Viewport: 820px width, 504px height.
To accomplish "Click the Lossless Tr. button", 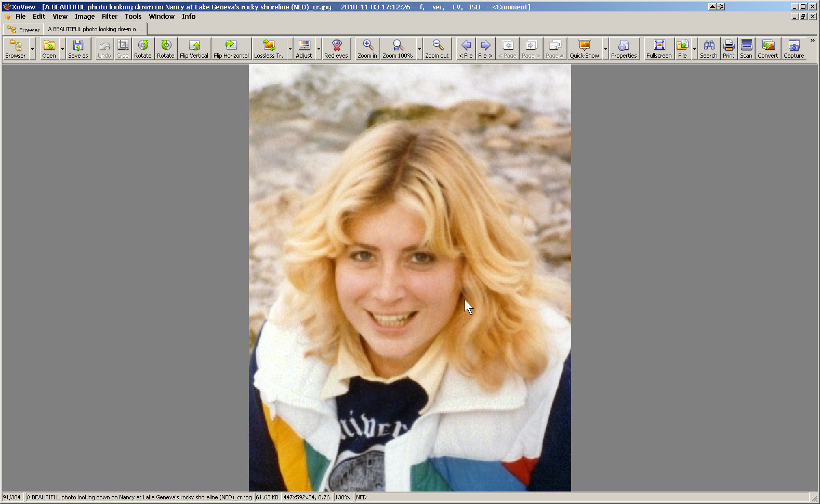I will (269, 49).
